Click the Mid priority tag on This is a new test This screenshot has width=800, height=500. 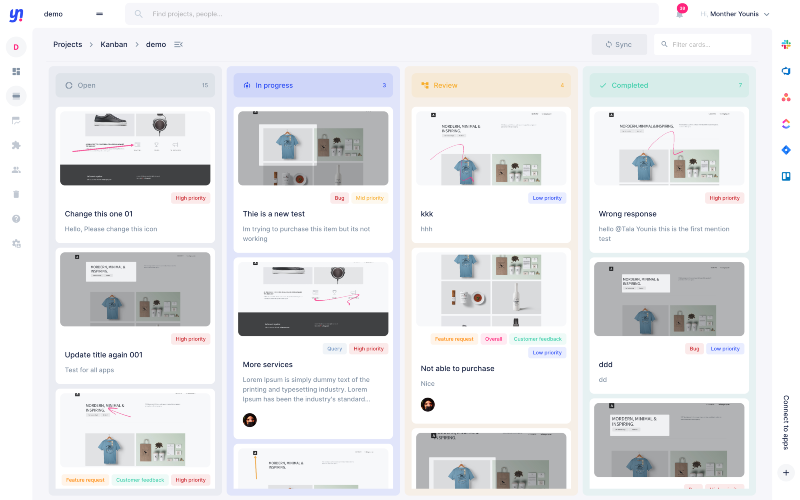pos(369,198)
